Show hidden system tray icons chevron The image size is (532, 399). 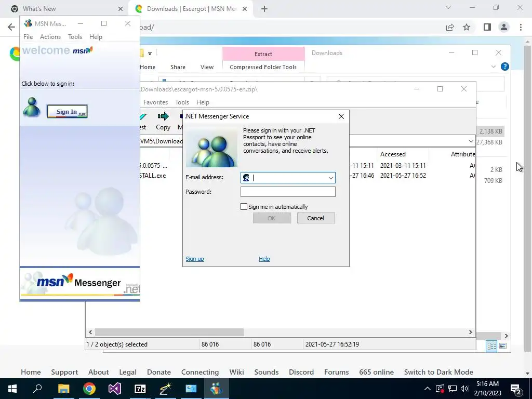click(428, 389)
